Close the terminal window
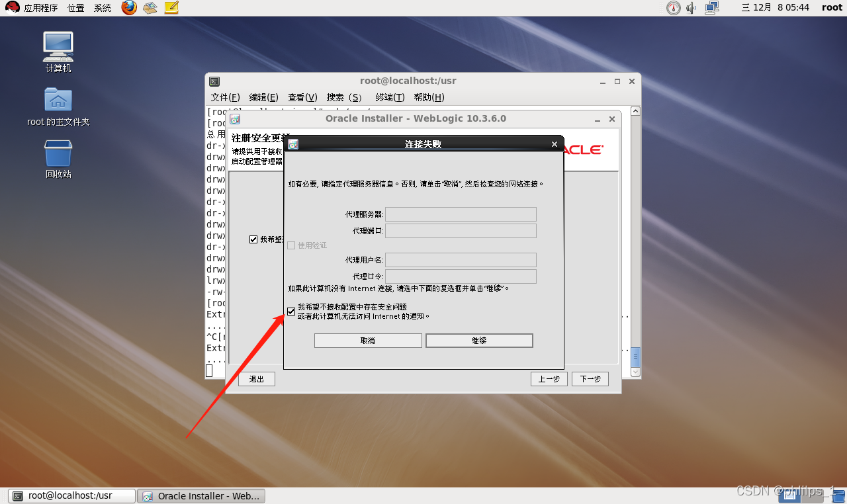The width and height of the screenshot is (847, 504). [x=632, y=81]
